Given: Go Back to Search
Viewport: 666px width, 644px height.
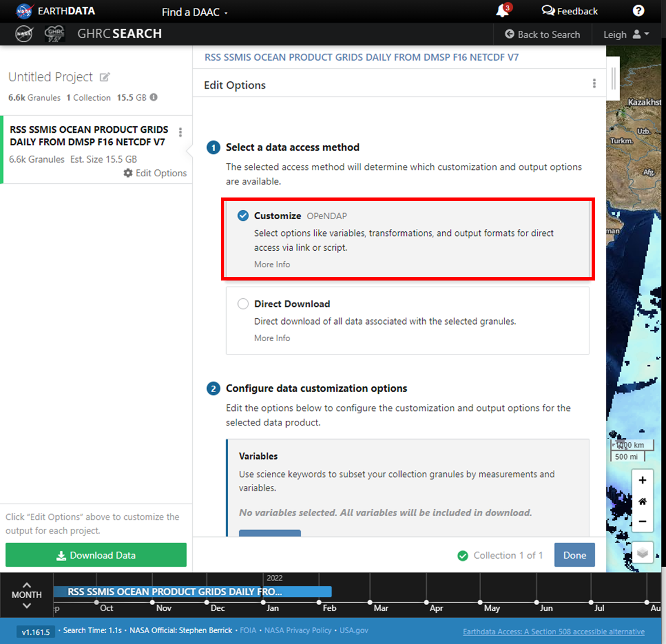Looking at the screenshot, I should coord(542,34).
